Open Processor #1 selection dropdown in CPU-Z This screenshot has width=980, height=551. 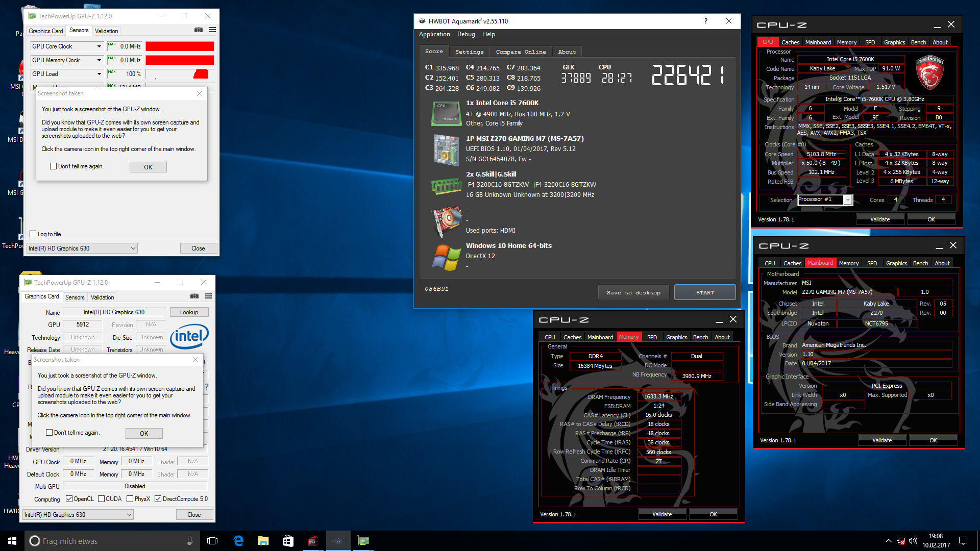(x=848, y=200)
